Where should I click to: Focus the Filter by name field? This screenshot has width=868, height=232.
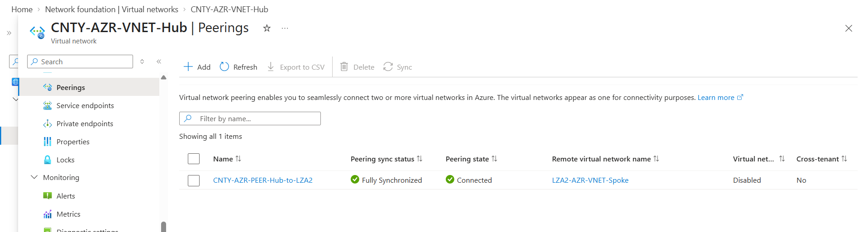(250, 118)
